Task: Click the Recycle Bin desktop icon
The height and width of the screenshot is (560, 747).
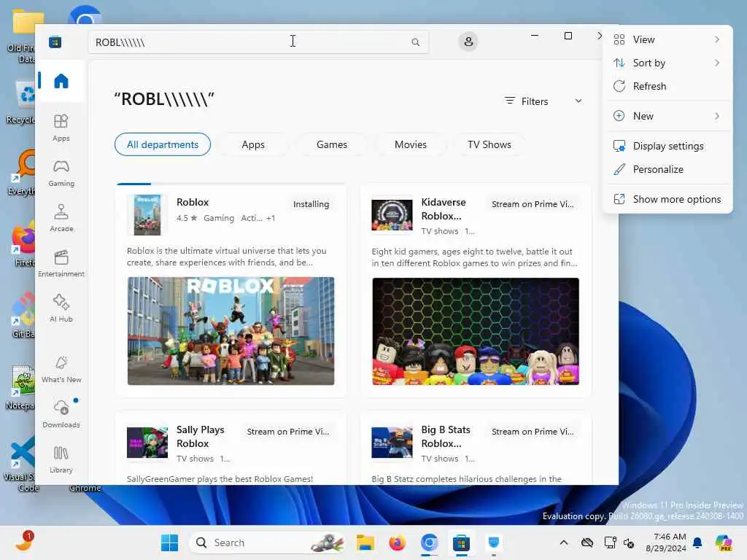Action: [x=22, y=102]
